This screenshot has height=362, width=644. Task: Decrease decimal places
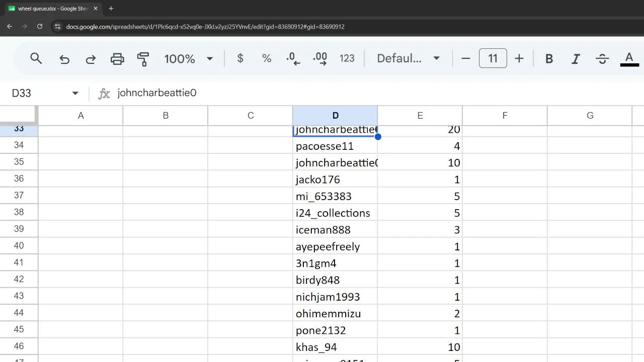click(x=293, y=59)
